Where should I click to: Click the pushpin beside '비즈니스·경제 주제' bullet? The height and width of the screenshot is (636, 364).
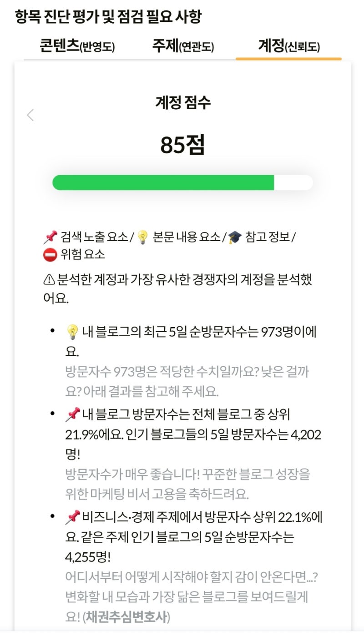(x=73, y=517)
